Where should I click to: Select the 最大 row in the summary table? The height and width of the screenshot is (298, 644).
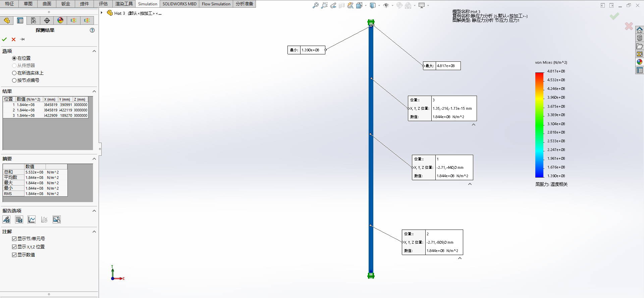pos(35,183)
